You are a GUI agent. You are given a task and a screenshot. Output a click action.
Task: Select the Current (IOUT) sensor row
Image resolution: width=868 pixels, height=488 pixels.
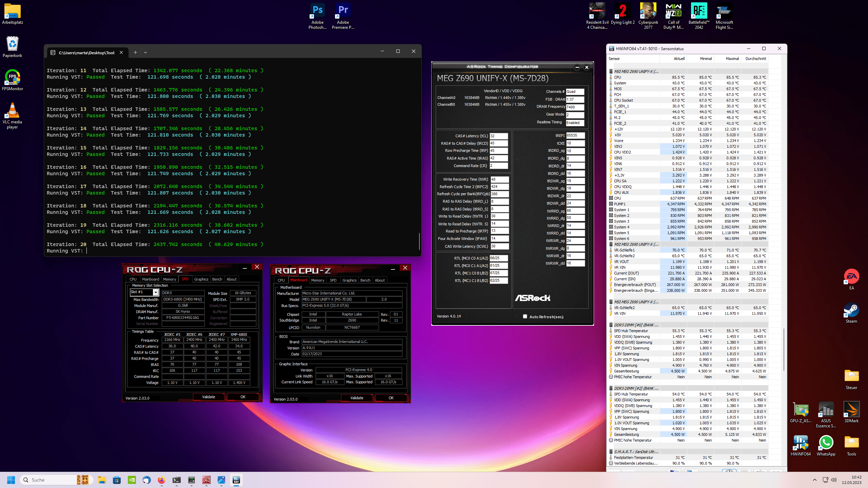(x=688, y=273)
